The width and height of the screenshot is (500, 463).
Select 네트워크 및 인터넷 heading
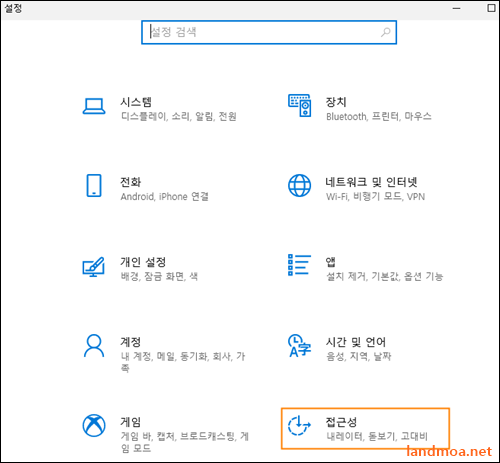(371, 182)
